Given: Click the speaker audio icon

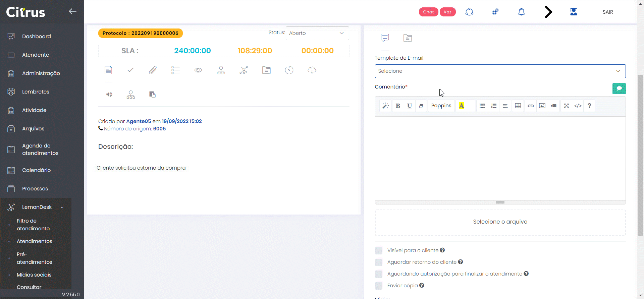Looking at the screenshot, I should 109,95.
